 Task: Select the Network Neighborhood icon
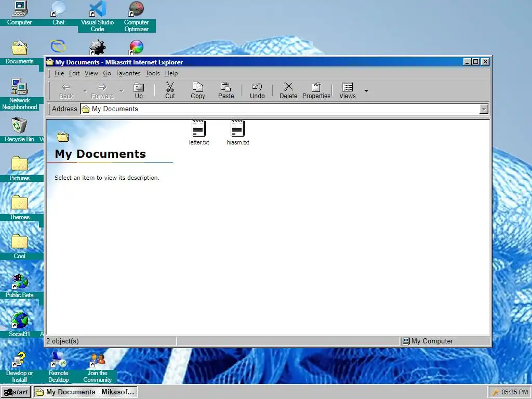(19, 95)
